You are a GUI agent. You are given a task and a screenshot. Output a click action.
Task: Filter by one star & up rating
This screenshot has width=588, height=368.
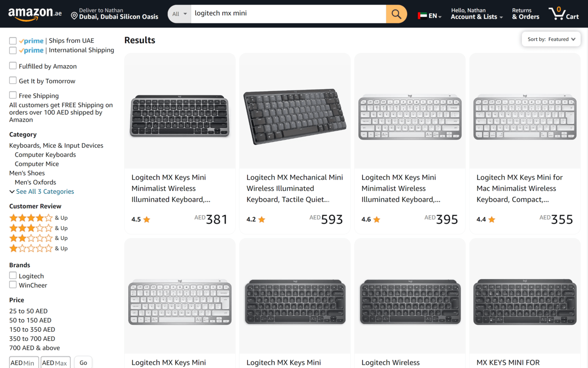[x=31, y=248]
